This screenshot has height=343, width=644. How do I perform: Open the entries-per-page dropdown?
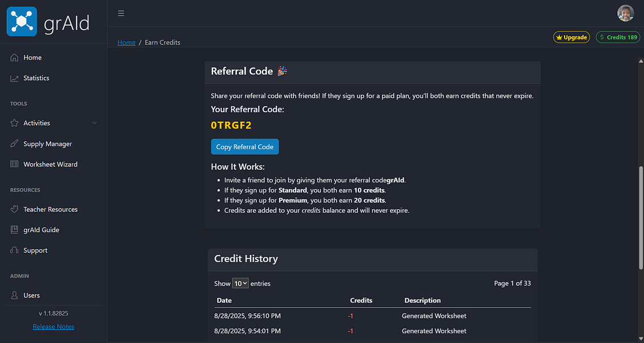[x=240, y=284]
